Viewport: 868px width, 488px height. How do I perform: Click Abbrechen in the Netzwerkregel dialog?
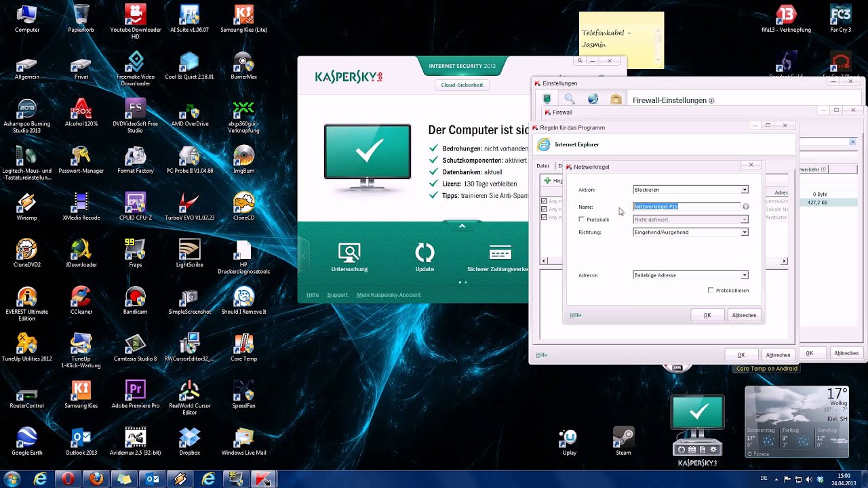[x=744, y=315]
